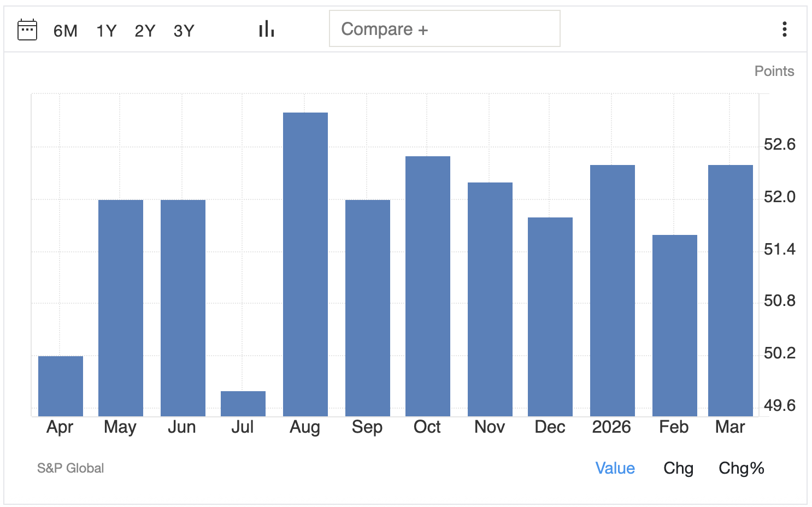The width and height of the screenshot is (812, 507).
Task: Click the July bar
Action: (x=243, y=404)
